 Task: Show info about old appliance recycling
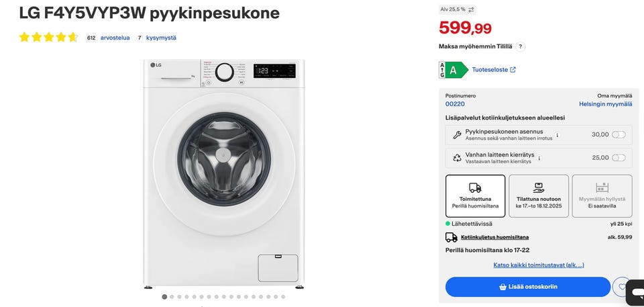[539, 158]
